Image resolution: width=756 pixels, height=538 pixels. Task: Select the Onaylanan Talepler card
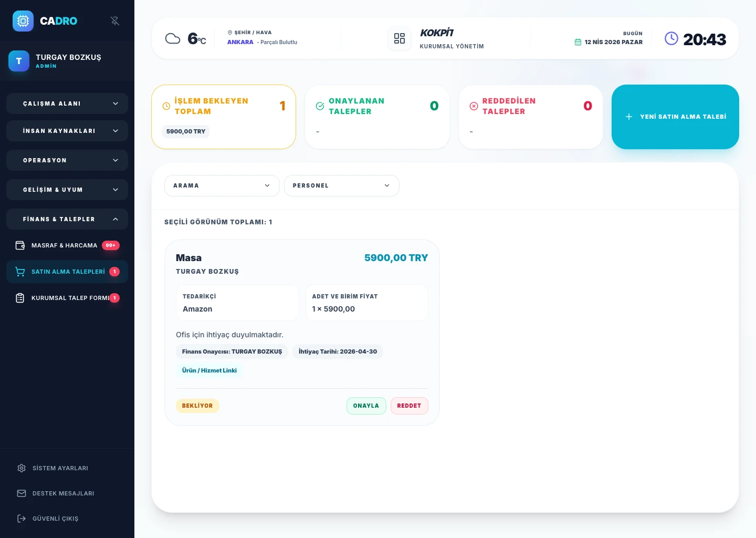point(377,117)
